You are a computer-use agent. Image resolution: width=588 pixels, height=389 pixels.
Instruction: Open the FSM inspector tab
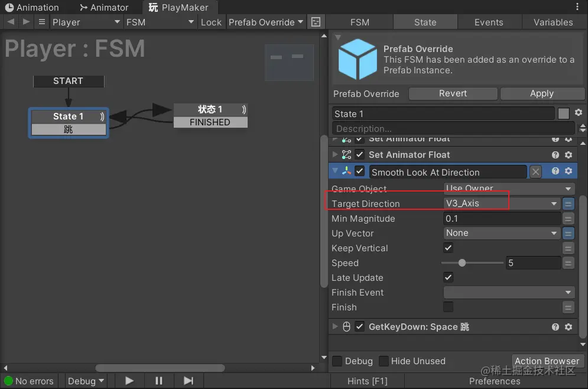tap(360, 22)
